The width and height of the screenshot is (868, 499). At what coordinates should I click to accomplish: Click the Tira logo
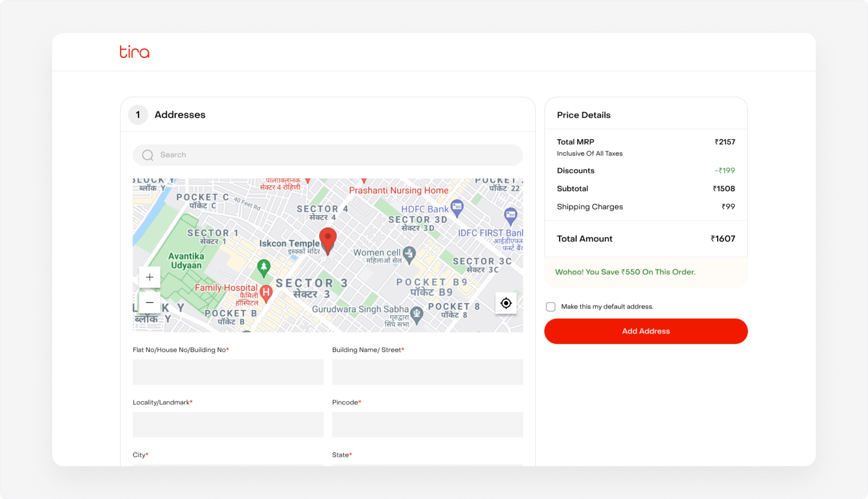coord(134,52)
